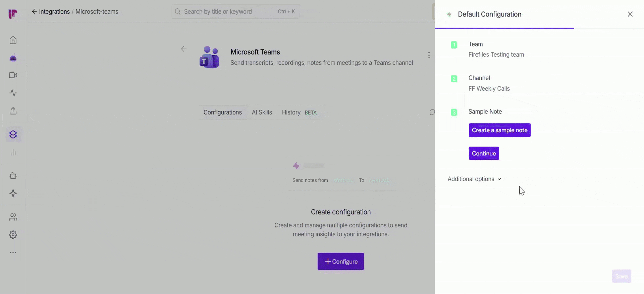Switch to the AI Skills tab

(x=262, y=113)
